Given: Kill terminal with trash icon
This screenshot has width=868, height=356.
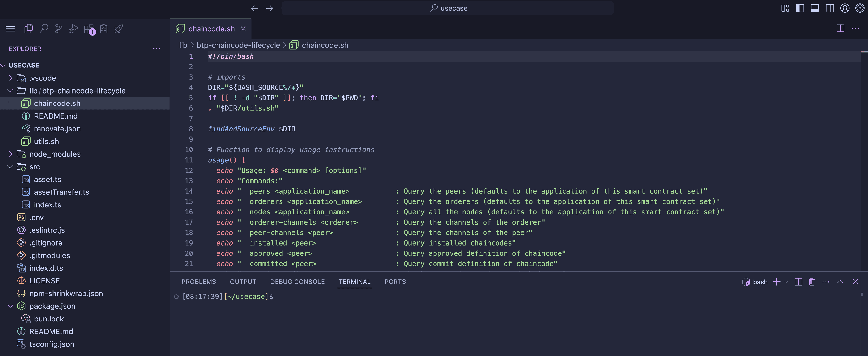Looking at the screenshot, I should [x=812, y=282].
